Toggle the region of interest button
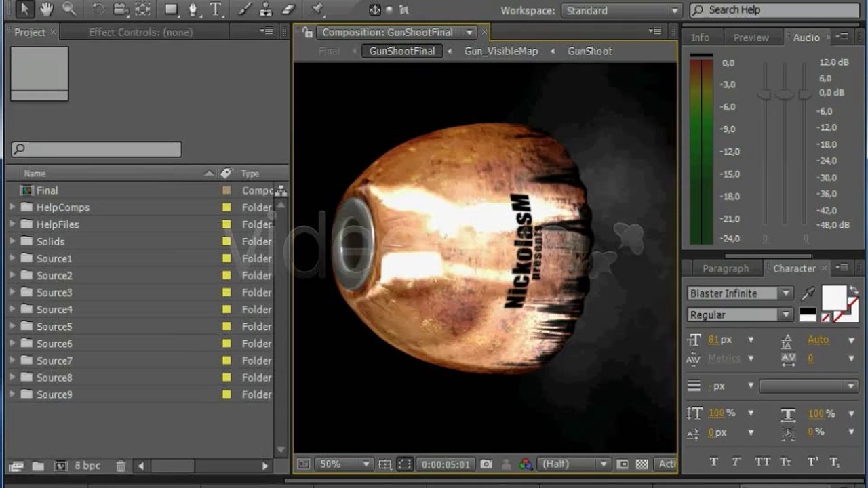 [x=405, y=464]
